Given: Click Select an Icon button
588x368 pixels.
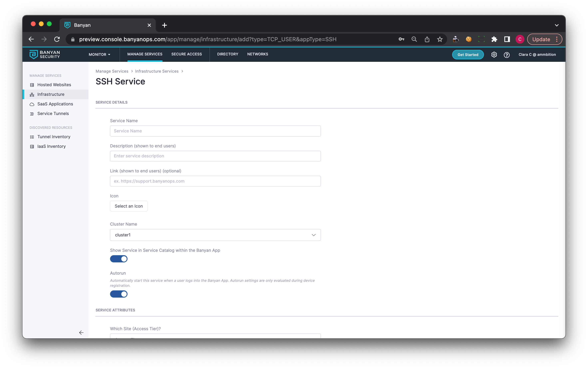Looking at the screenshot, I should (x=128, y=206).
